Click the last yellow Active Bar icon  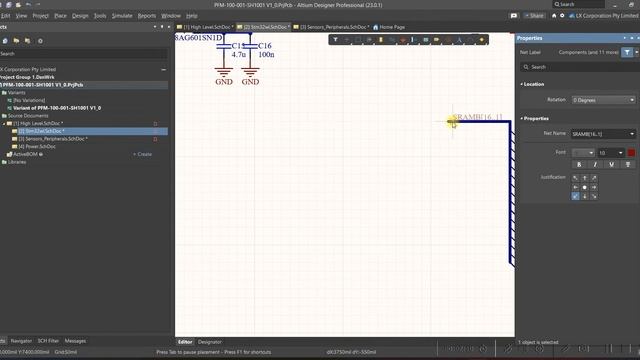(x=482, y=40)
